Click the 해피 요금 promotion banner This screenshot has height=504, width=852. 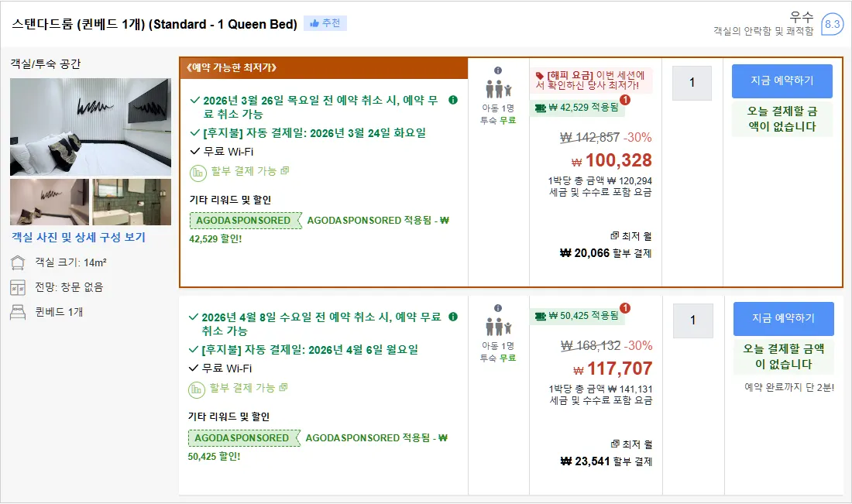click(591, 81)
